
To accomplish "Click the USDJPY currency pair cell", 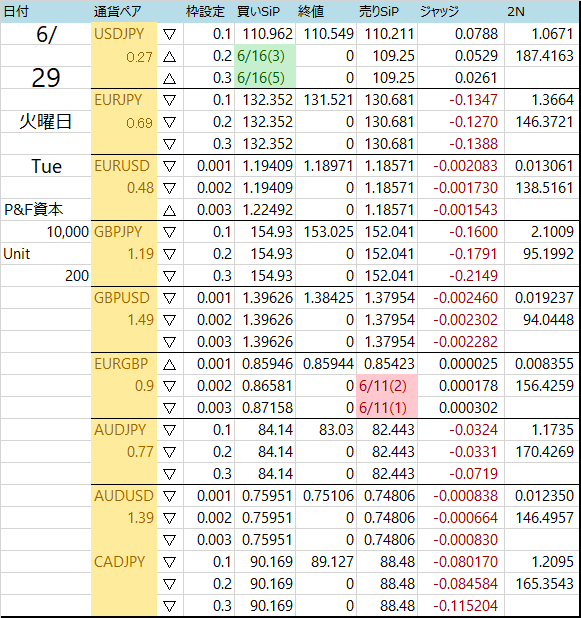I will point(124,34).
